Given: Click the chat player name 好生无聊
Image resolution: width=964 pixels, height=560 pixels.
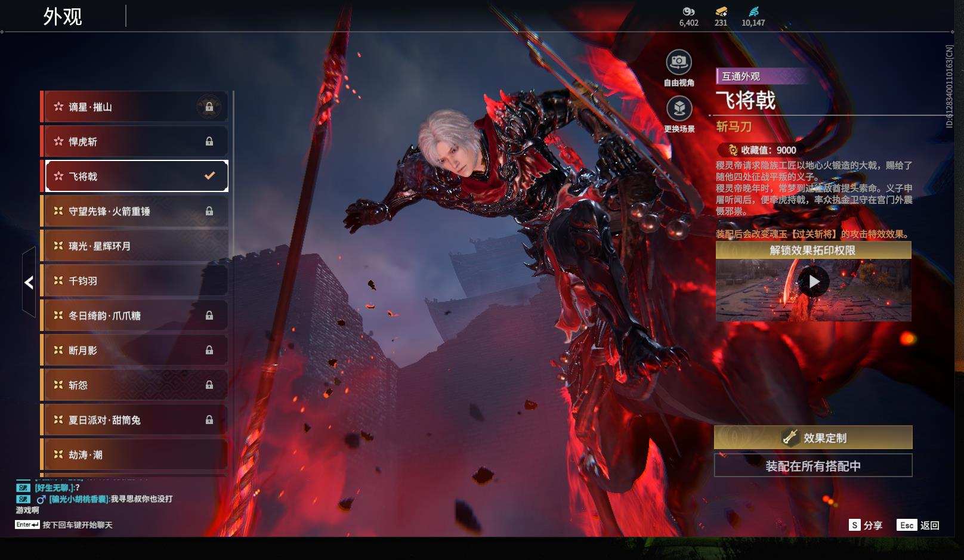Looking at the screenshot, I should click(55, 488).
